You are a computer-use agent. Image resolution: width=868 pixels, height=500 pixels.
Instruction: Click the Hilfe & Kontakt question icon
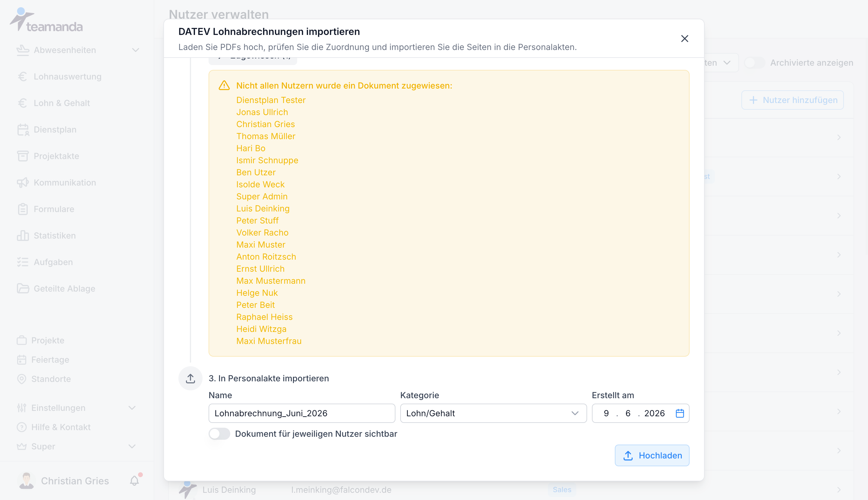[22, 427]
